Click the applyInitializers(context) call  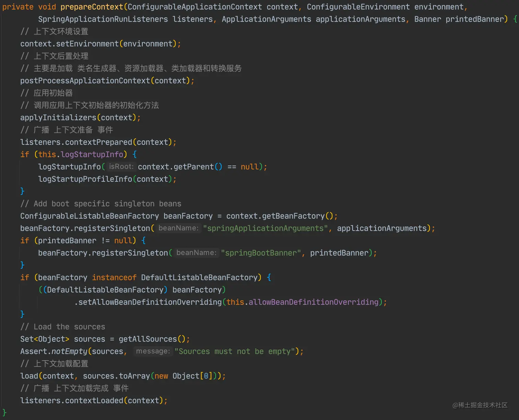click(x=80, y=118)
